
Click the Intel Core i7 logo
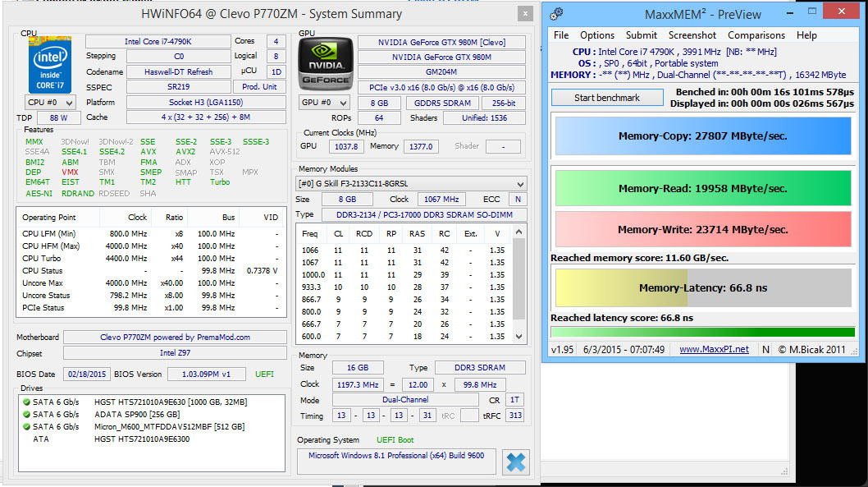(50, 65)
